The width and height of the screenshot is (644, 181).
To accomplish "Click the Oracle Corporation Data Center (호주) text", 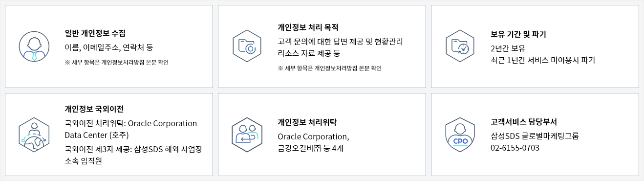I will 130,129.
